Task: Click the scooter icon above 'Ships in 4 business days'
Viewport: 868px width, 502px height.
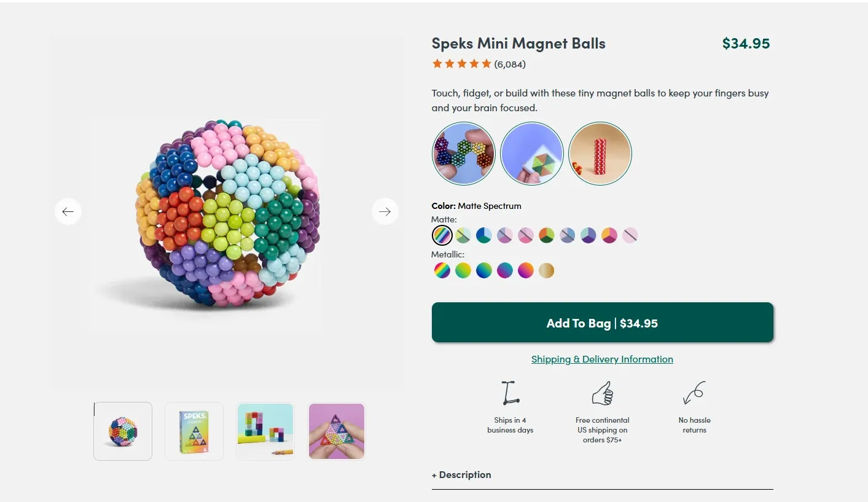Action: point(510,391)
